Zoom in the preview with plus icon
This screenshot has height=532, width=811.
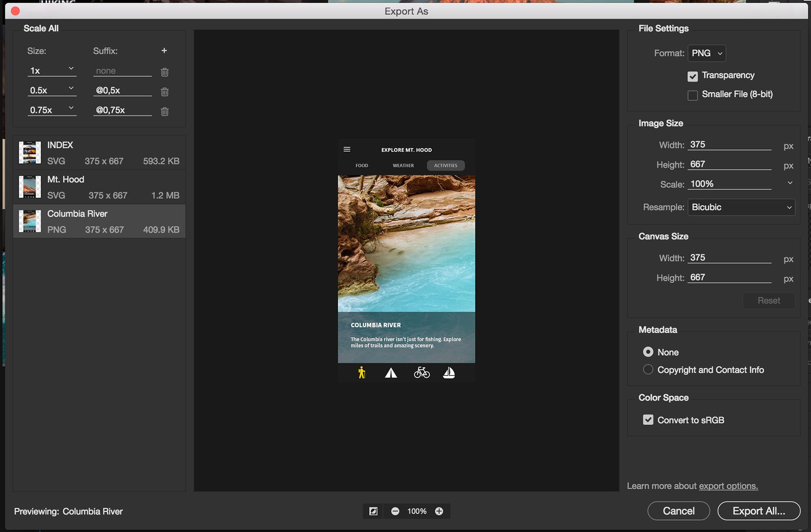pyautogui.click(x=439, y=511)
